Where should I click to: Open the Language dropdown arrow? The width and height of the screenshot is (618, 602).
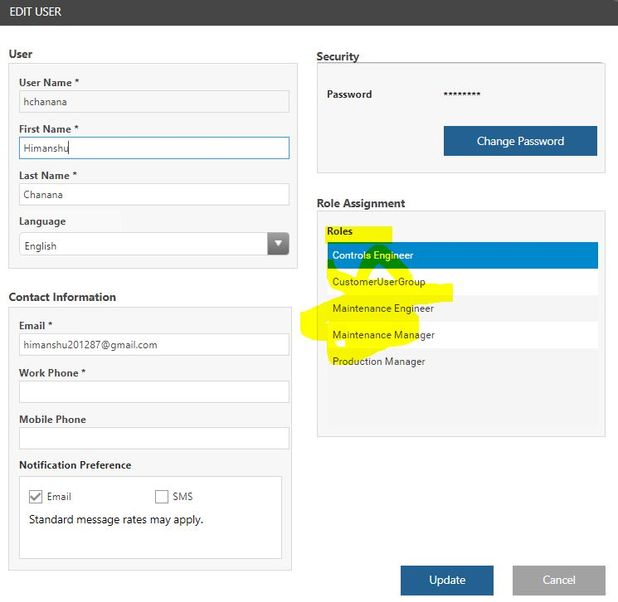278,244
